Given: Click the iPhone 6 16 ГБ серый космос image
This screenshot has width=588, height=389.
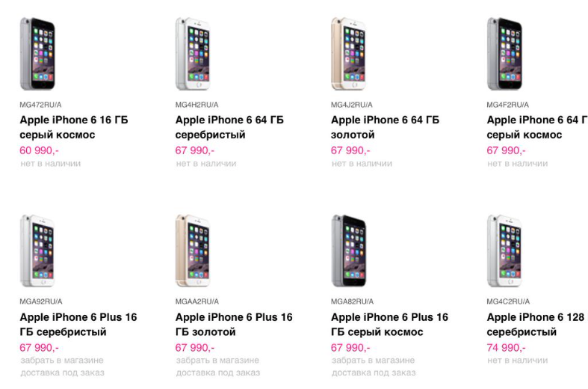Looking at the screenshot, I should pyautogui.click(x=37, y=53).
